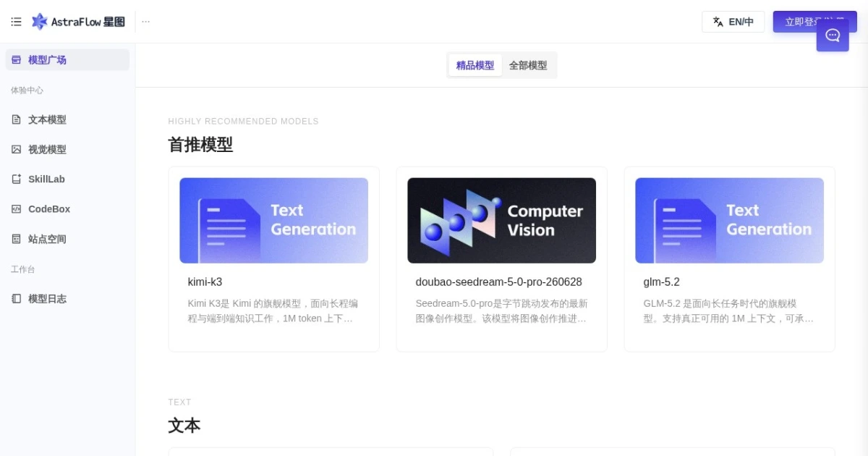This screenshot has height=456, width=868.
Task: Click the SkillLab sidebar icon
Action: click(x=16, y=179)
